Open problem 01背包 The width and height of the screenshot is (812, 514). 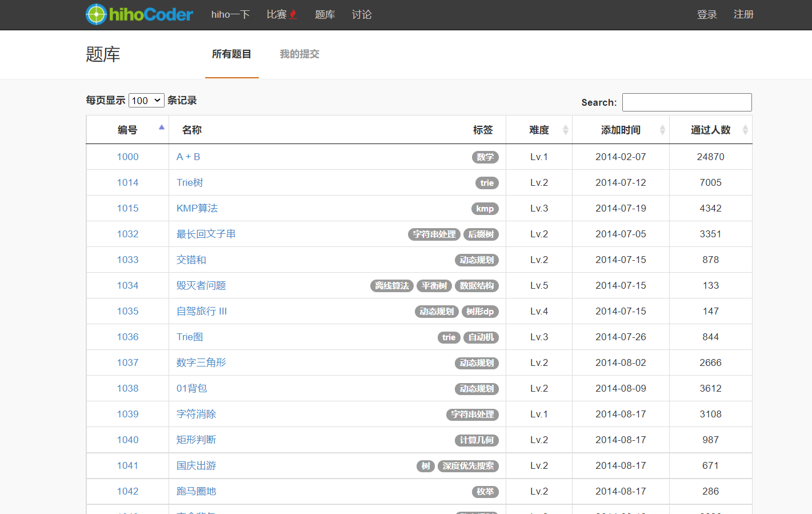(x=192, y=388)
